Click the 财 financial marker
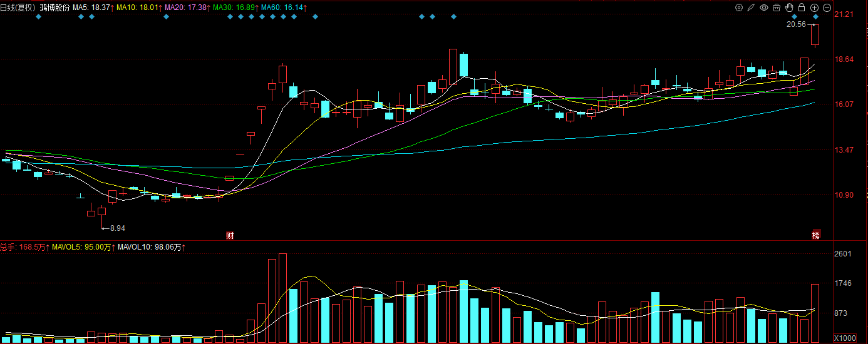Viewport: 868px width, 344px height. [230, 236]
